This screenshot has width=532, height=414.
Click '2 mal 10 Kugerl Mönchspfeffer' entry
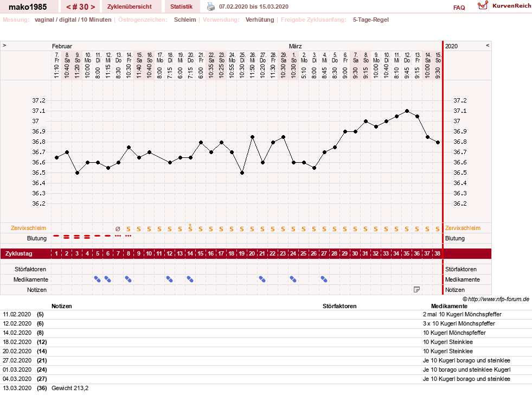[x=462, y=314]
